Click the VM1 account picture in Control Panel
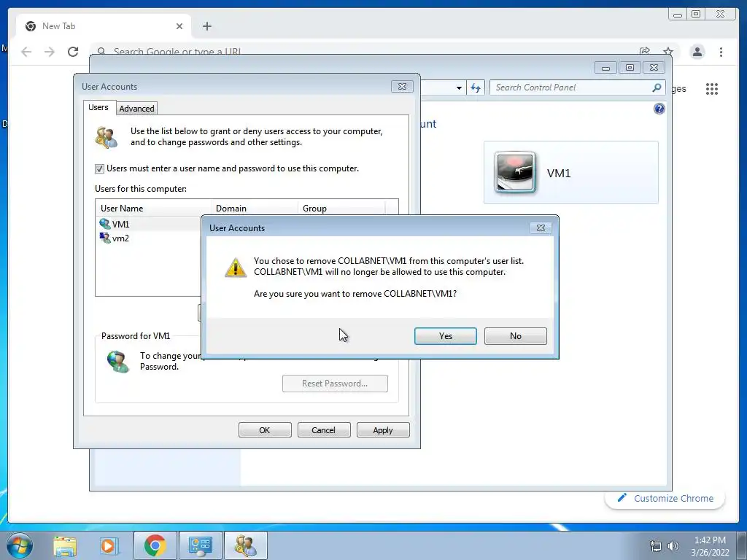Viewport: 747px width, 560px height. click(514, 172)
